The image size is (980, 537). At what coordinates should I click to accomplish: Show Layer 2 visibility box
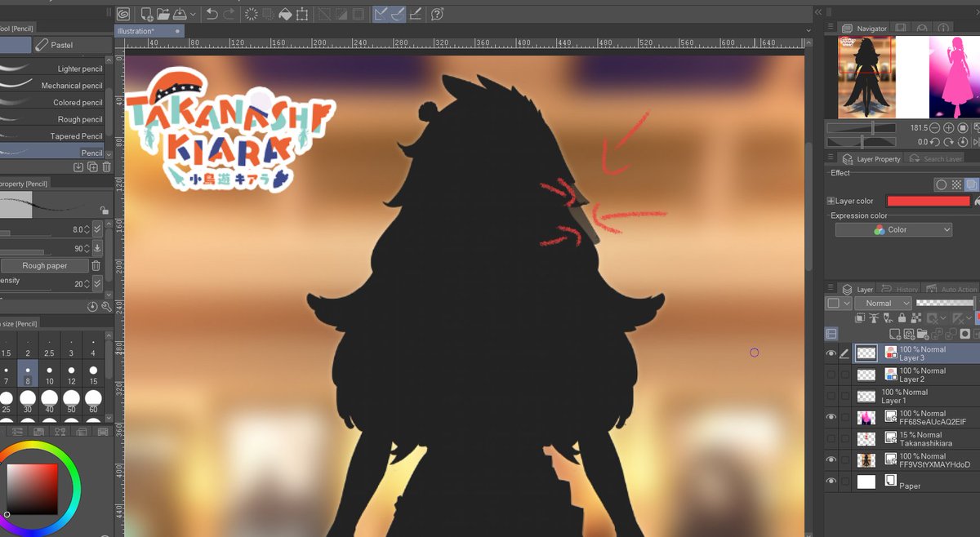coord(831,375)
